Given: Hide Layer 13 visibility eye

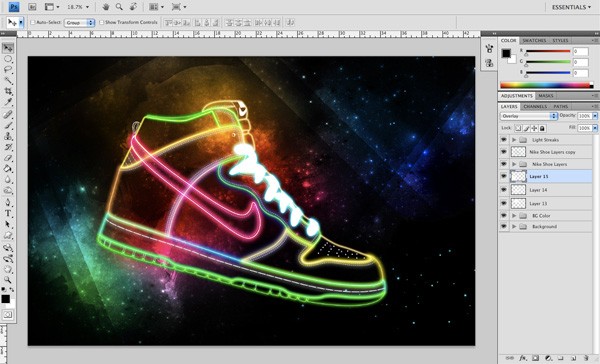Looking at the screenshot, I should (x=504, y=203).
